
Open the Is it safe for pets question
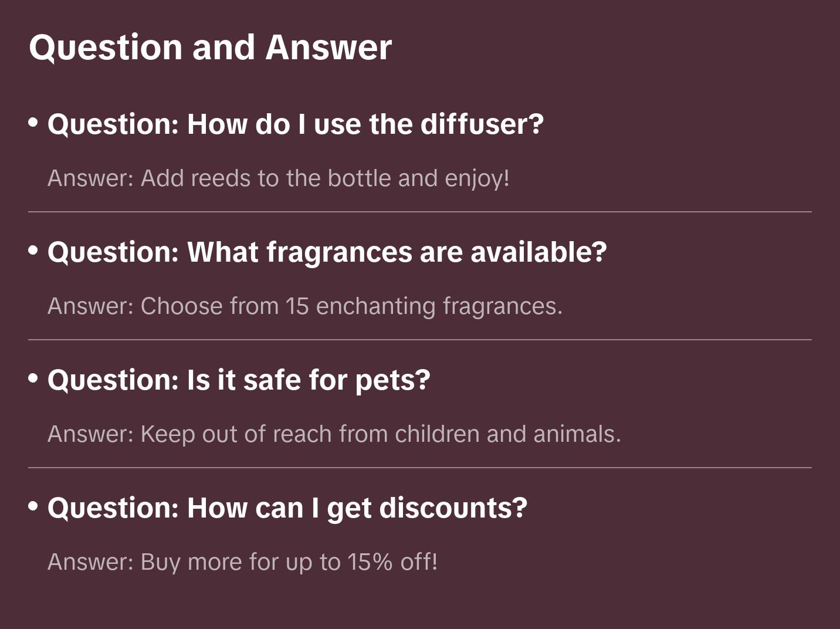pos(239,380)
